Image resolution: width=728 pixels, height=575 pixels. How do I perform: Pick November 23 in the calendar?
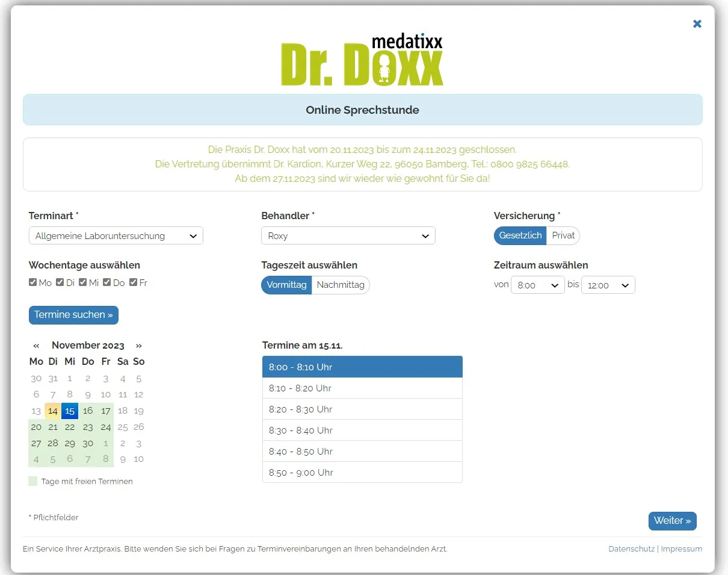(x=88, y=427)
